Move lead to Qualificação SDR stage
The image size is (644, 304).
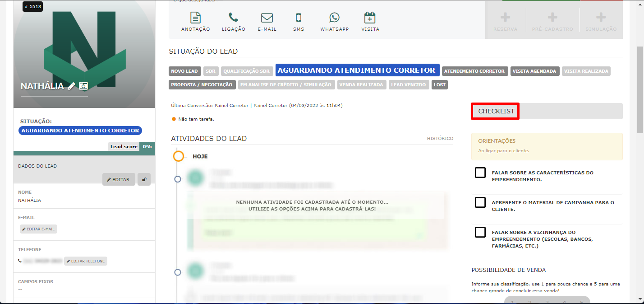tap(247, 71)
